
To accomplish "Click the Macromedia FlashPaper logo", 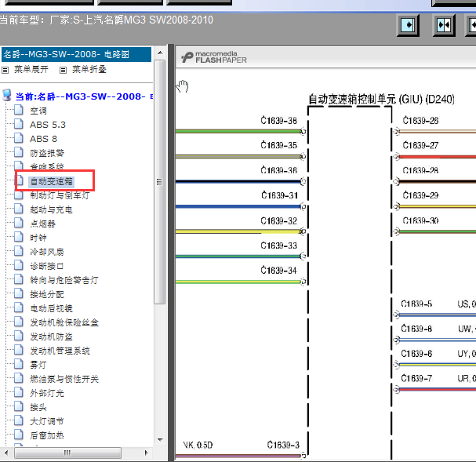I will coord(214,57).
